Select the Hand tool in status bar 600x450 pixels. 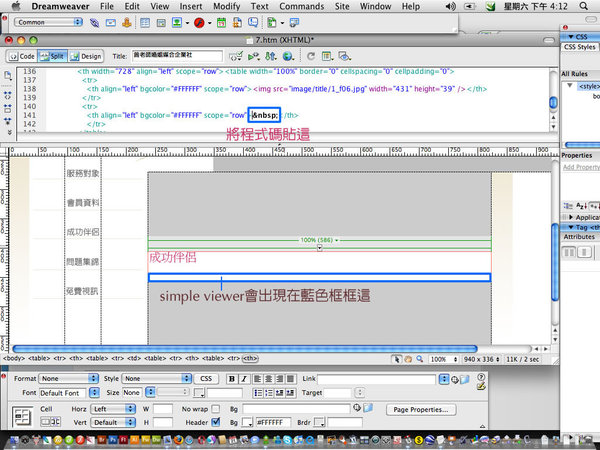click(408, 359)
